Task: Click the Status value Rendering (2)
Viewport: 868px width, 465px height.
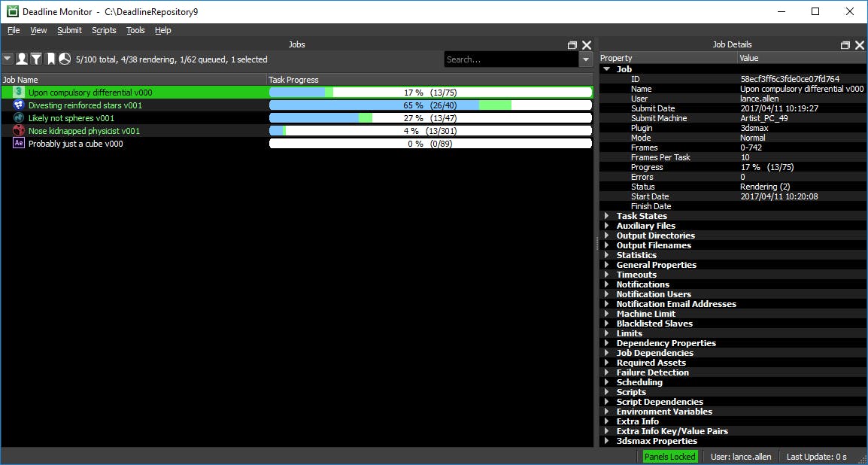Action: (x=765, y=187)
